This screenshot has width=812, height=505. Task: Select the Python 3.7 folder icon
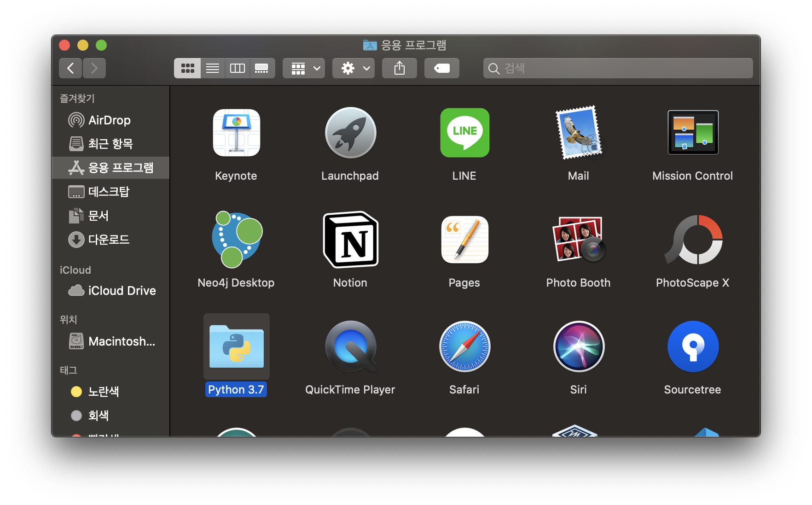pos(236,346)
